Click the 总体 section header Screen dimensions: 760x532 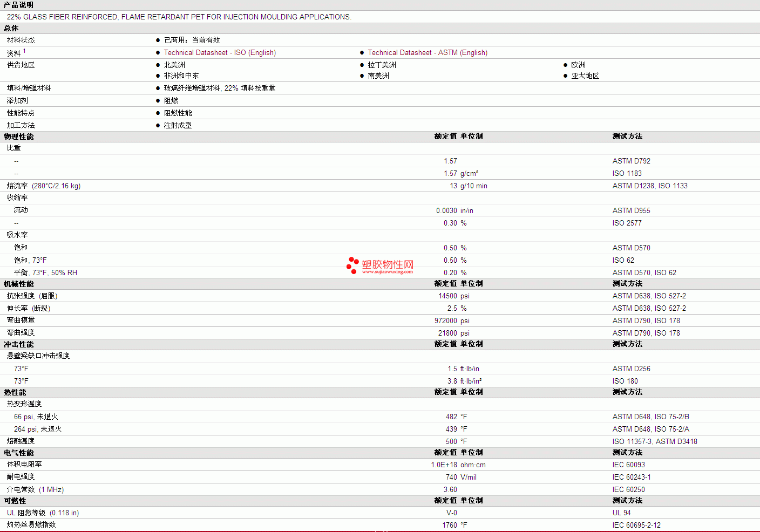pos(11,28)
